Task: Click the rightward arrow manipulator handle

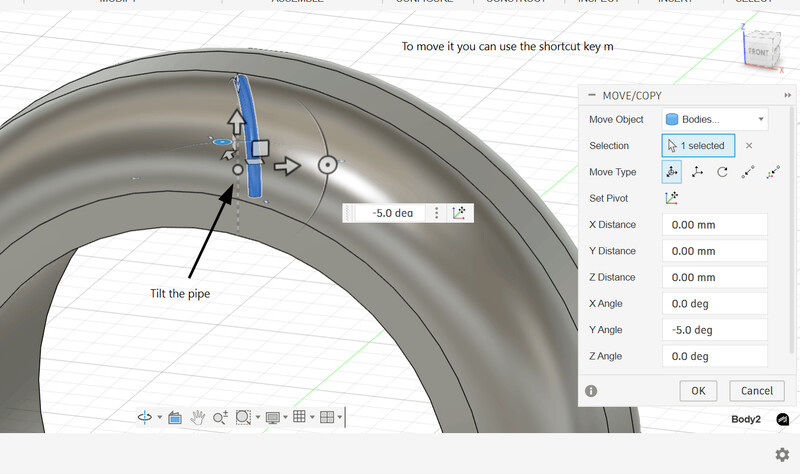Action: coord(287,165)
